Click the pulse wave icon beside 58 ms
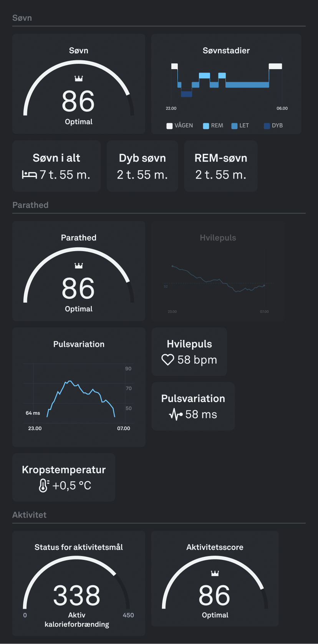 pyautogui.click(x=176, y=414)
